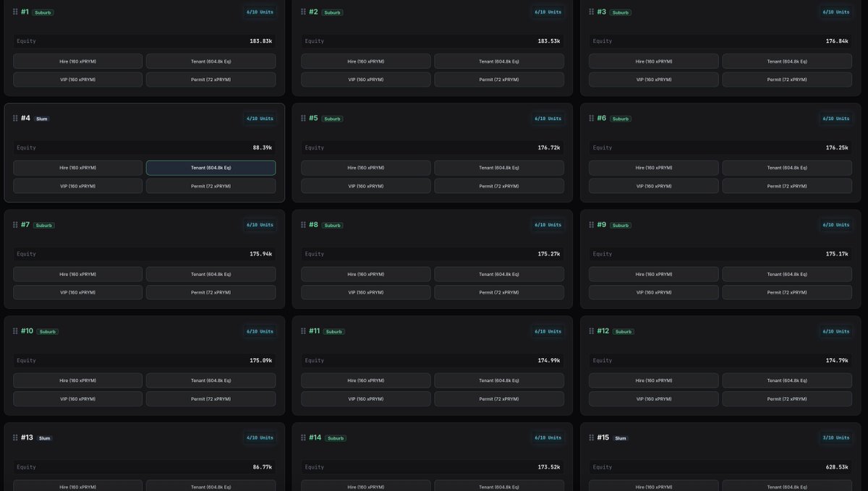868x491 pixels.
Task: Click the drag handle on card #14
Action: pyautogui.click(x=303, y=437)
